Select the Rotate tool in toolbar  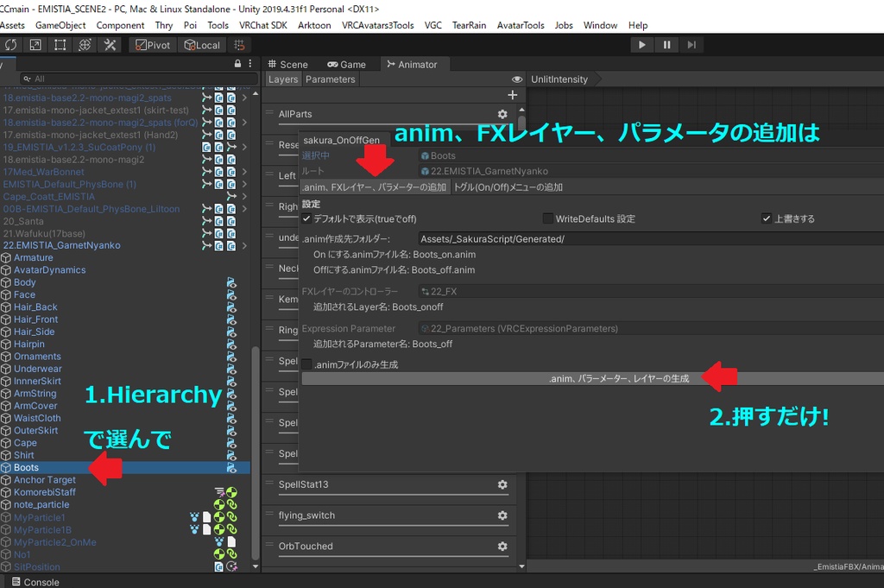10,45
